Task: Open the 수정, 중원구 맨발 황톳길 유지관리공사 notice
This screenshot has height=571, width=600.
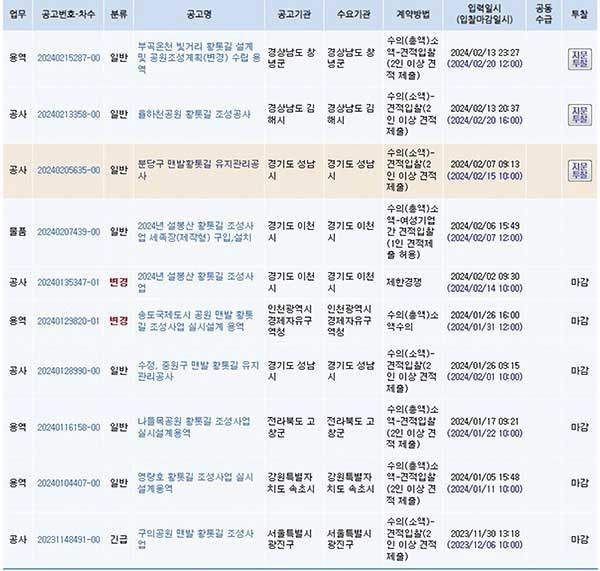Action: (198, 371)
